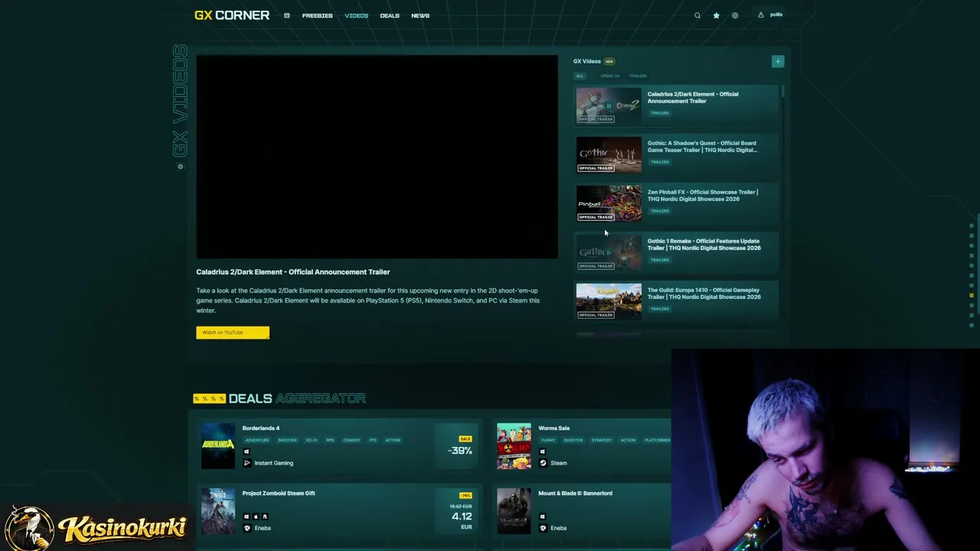Click the -39% Borderlands 4 discount badge

[460, 451]
